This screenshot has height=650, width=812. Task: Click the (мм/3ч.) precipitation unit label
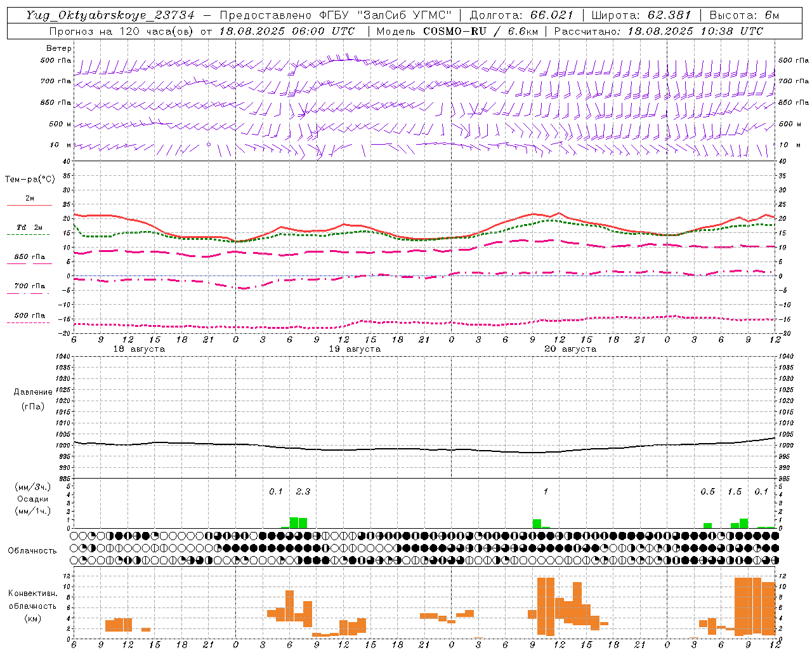pos(32,487)
